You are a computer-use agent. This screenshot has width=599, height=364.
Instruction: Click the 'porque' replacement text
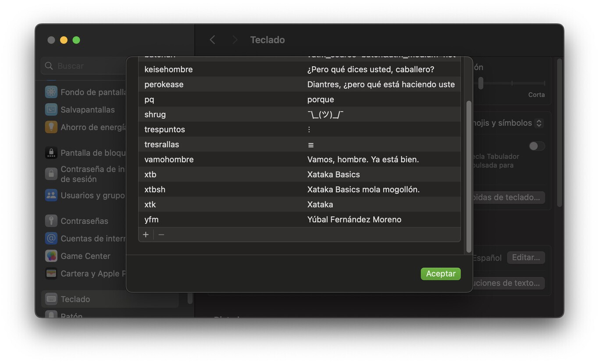click(321, 100)
